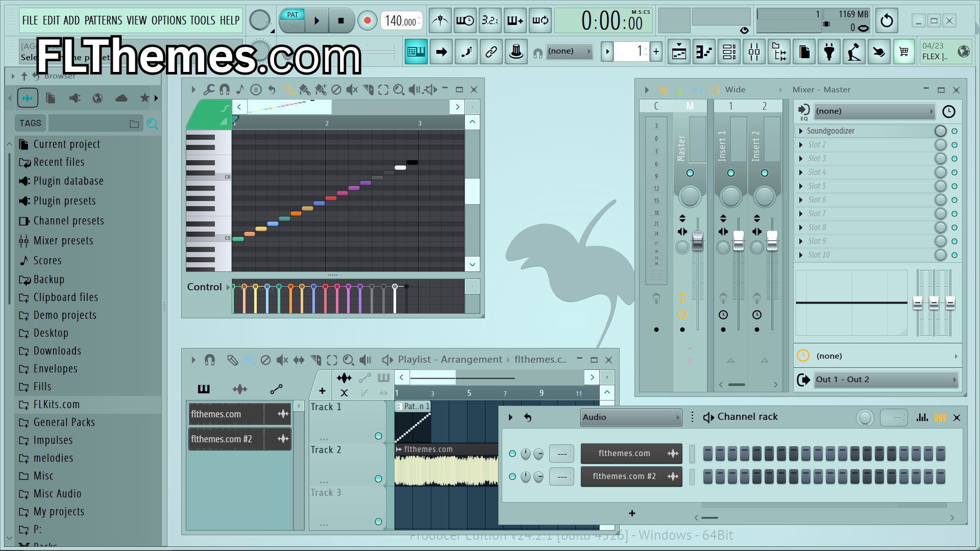Click the flthemes.com #2 channel button
Viewport: 980px width, 551px height.
click(631, 477)
